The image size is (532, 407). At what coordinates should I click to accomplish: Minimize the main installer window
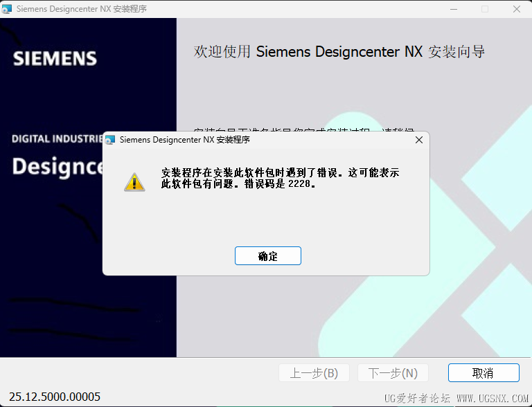tap(454, 9)
